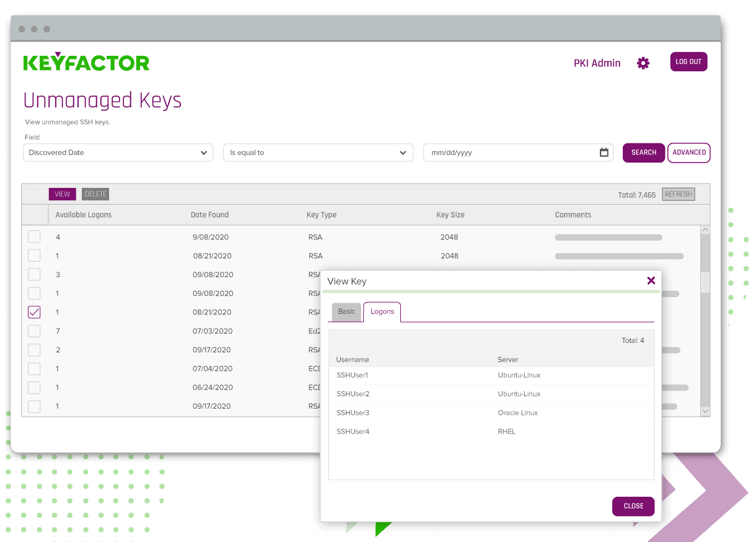Image resolution: width=756 pixels, height=542 pixels.
Task: Tick checkbox for the 06/24/2020 row
Action: click(x=34, y=388)
